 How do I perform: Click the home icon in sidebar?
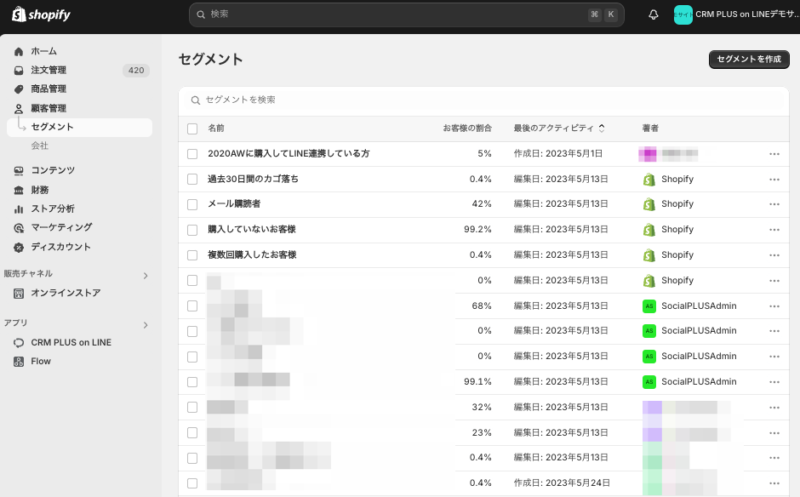(x=19, y=51)
